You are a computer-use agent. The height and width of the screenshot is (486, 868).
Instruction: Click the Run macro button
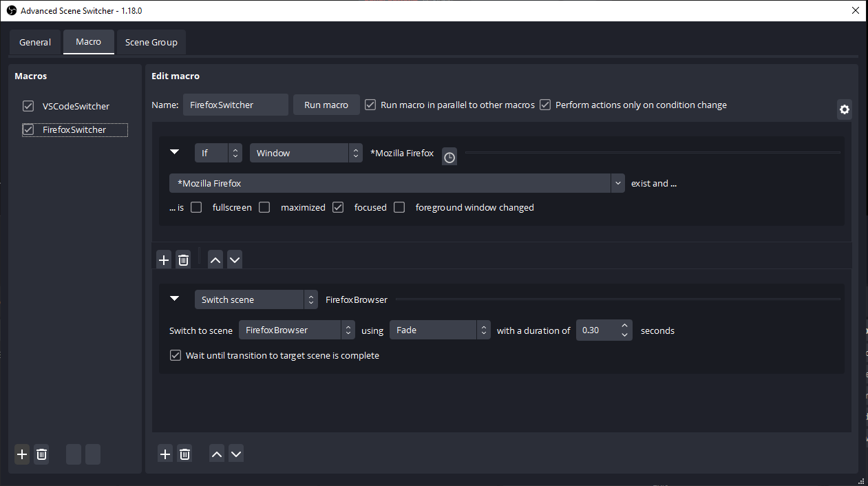click(326, 105)
